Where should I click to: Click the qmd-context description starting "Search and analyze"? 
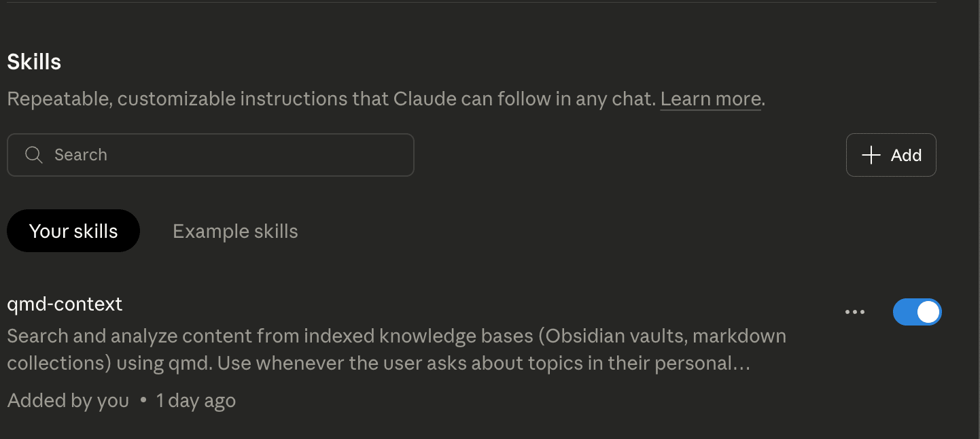tap(396, 336)
